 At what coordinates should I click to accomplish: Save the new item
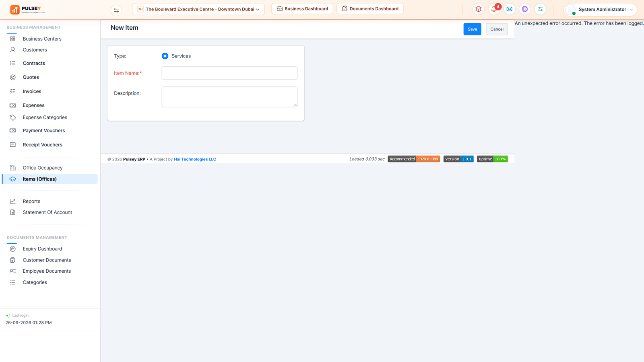(x=472, y=29)
